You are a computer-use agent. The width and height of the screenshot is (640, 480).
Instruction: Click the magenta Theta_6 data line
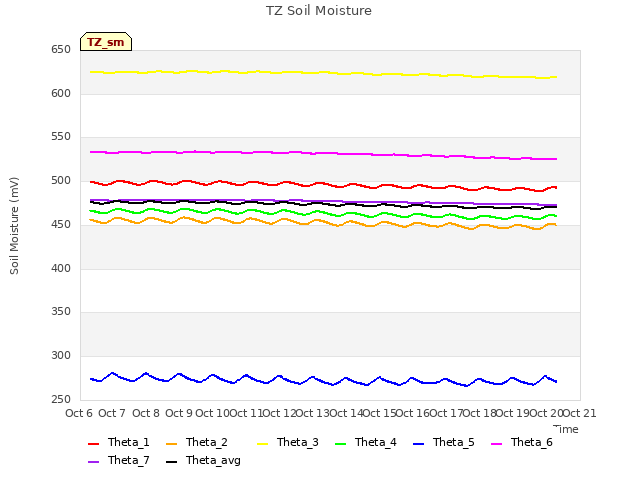tap(322, 153)
